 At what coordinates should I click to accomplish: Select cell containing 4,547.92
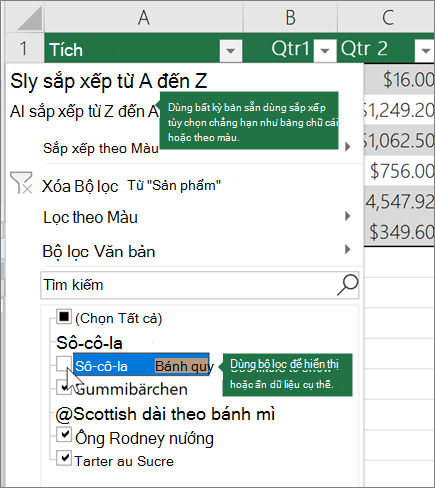coord(399,201)
